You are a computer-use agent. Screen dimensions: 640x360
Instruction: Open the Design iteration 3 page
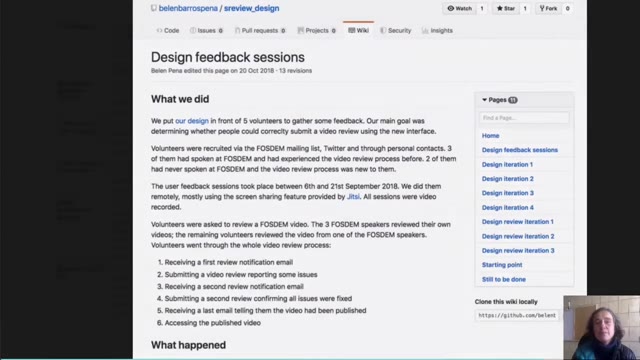[x=507, y=193]
